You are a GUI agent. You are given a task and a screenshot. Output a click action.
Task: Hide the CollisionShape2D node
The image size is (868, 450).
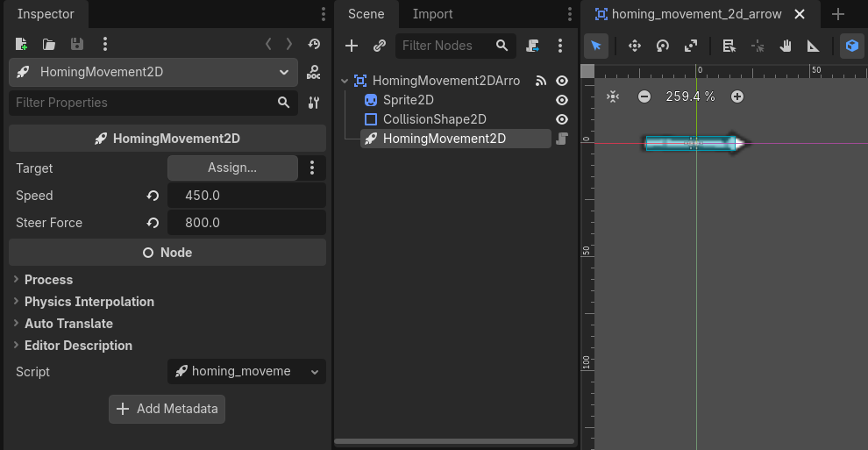(x=562, y=119)
